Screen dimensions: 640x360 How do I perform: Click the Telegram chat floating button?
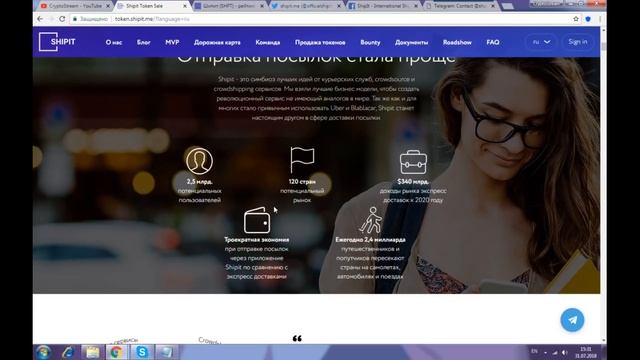pos(572,320)
